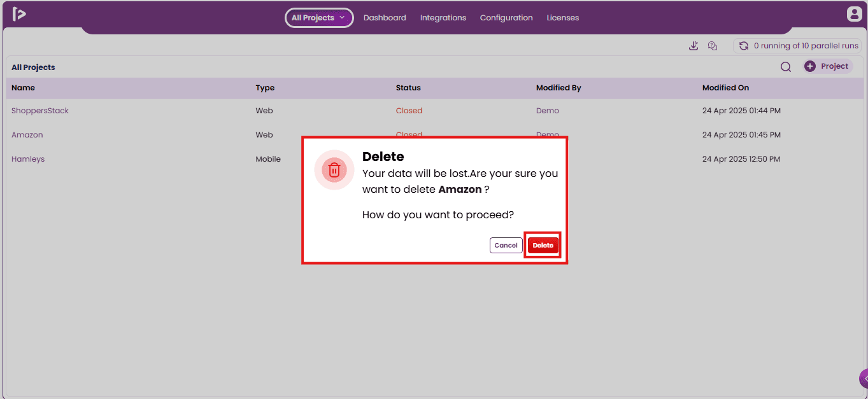Click the Name column header

point(23,88)
